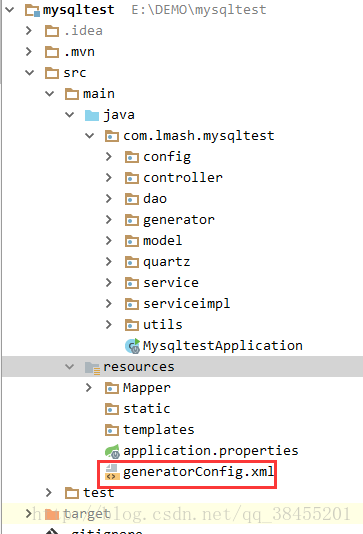Screen dimensions: 363x534
Task: Select the static folder
Action: [x=147, y=409]
